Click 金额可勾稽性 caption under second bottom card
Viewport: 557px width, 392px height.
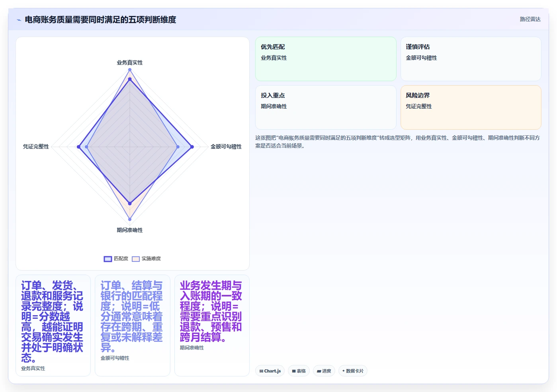[115, 358]
